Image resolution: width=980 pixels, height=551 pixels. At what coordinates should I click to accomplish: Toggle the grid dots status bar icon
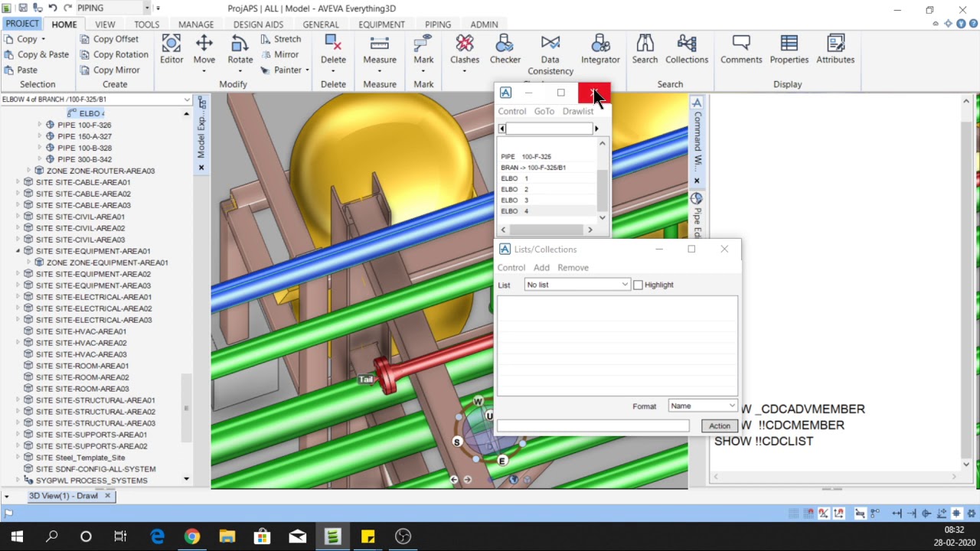793,514
